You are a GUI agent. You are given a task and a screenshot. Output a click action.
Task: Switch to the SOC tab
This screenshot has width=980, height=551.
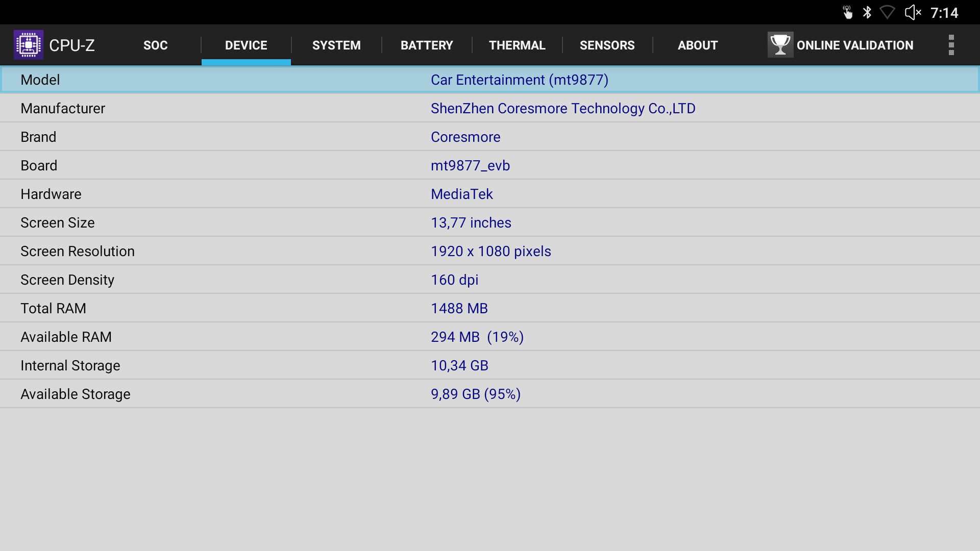(156, 45)
